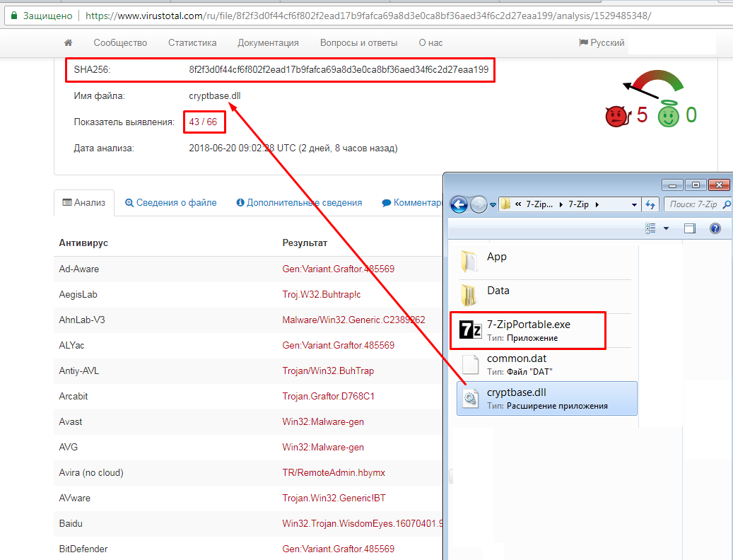733x560 pixels.
Task: Click the Refresh icon in Explorer address bar
Action: [650, 204]
